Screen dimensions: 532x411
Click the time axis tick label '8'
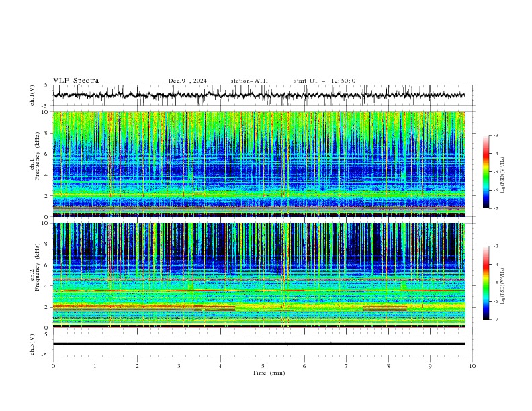(x=388, y=366)
